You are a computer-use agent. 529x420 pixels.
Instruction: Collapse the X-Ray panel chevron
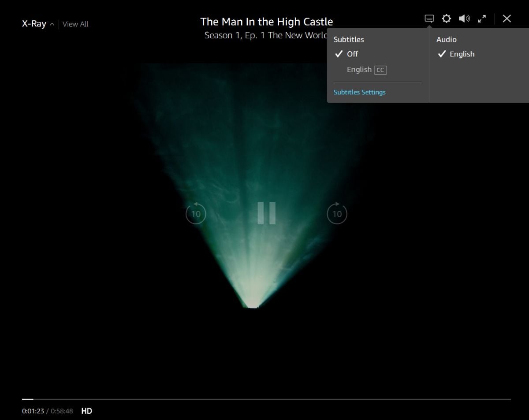click(52, 24)
